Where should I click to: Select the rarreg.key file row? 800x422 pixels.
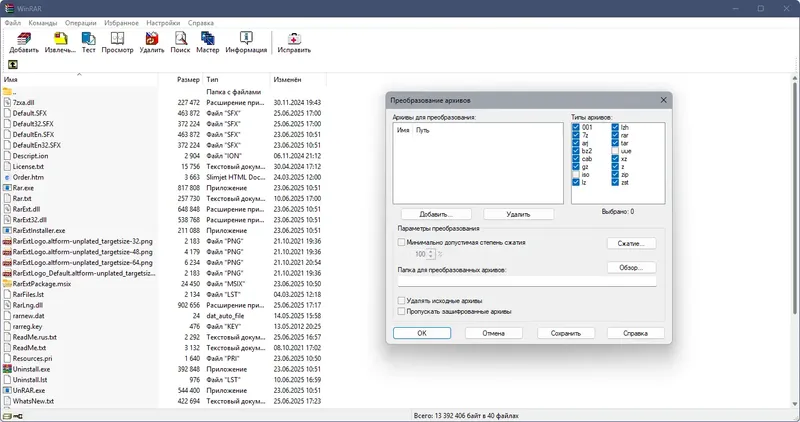click(x=163, y=327)
